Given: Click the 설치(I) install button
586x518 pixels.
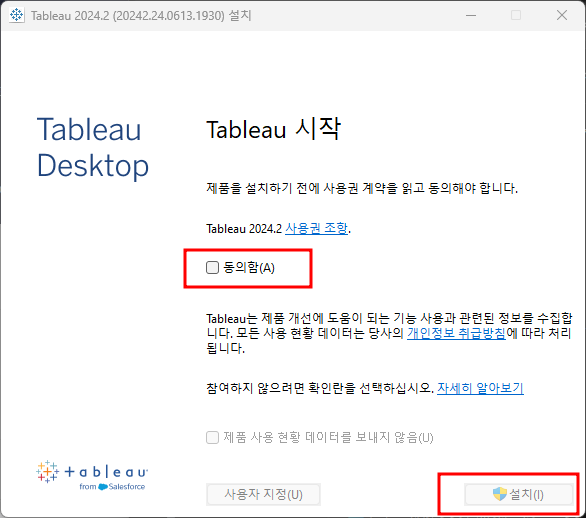Looking at the screenshot, I should pos(519,494).
